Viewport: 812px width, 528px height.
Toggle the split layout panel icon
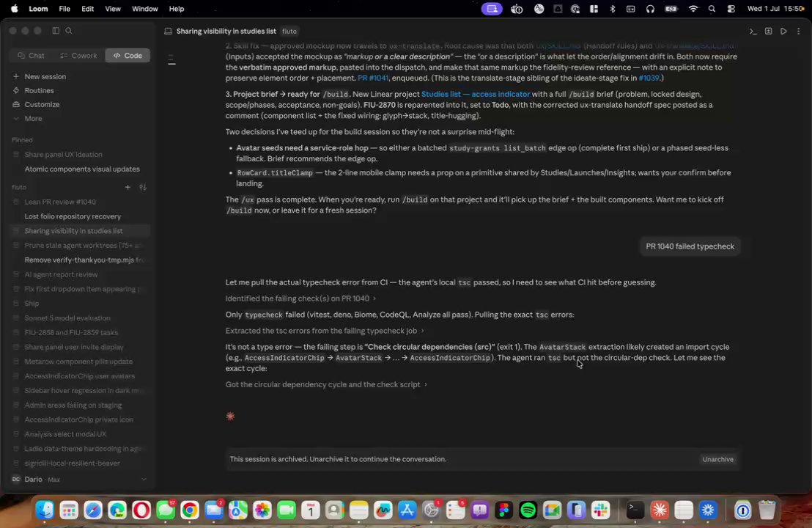769,31
